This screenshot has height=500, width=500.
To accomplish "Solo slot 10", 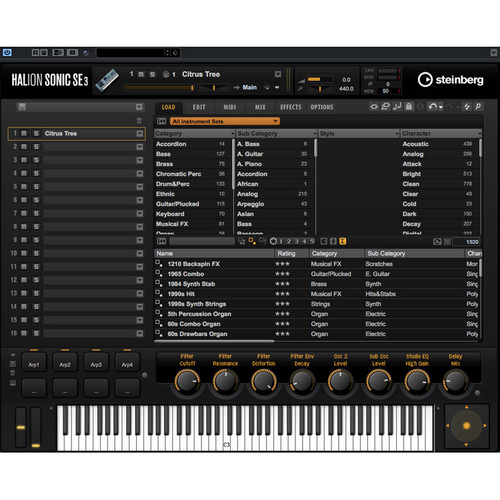I will coord(36,253).
